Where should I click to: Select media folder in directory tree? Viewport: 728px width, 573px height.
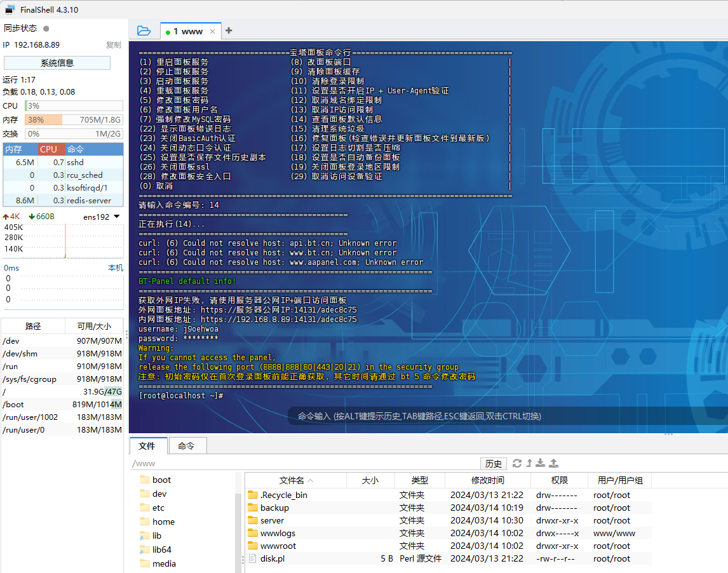[158, 563]
